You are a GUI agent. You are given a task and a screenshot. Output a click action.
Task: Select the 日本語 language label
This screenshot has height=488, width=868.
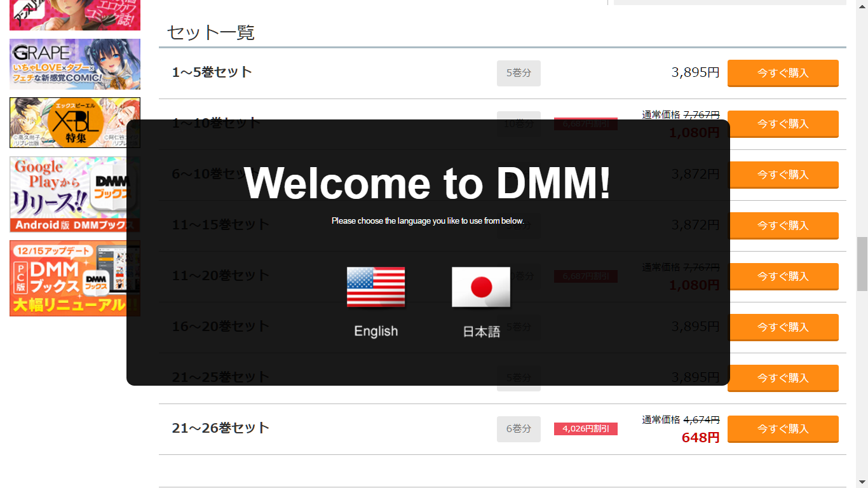(x=481, y=331)
